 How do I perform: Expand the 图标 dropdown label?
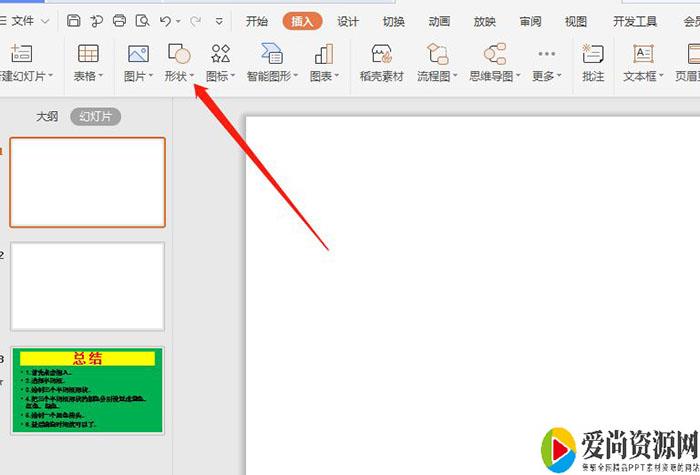[221, 76]
